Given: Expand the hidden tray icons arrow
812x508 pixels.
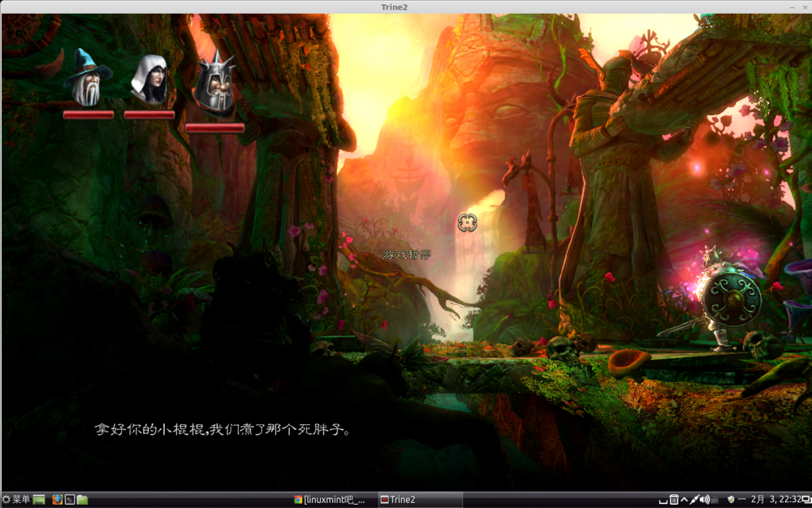Looking at the screenshot, I should [684, 500].
